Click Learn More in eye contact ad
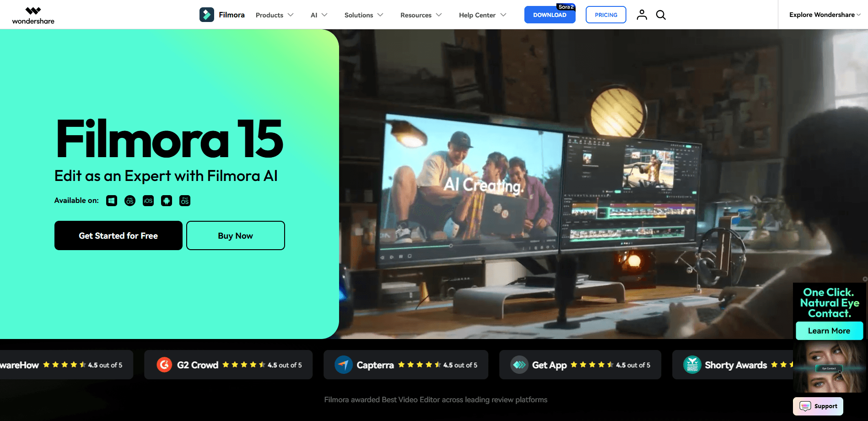868x421 pixels. [x=829, y=331]
